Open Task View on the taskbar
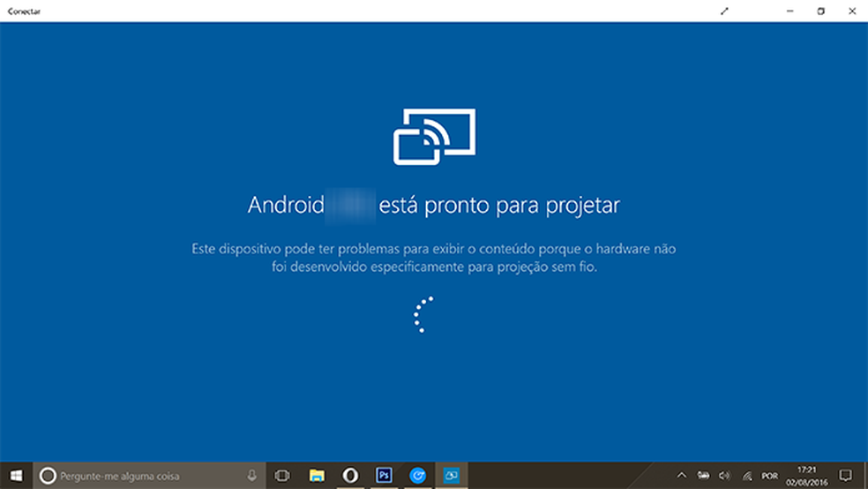868x489 pixels. pyautogui.click(x=282, y=476)
